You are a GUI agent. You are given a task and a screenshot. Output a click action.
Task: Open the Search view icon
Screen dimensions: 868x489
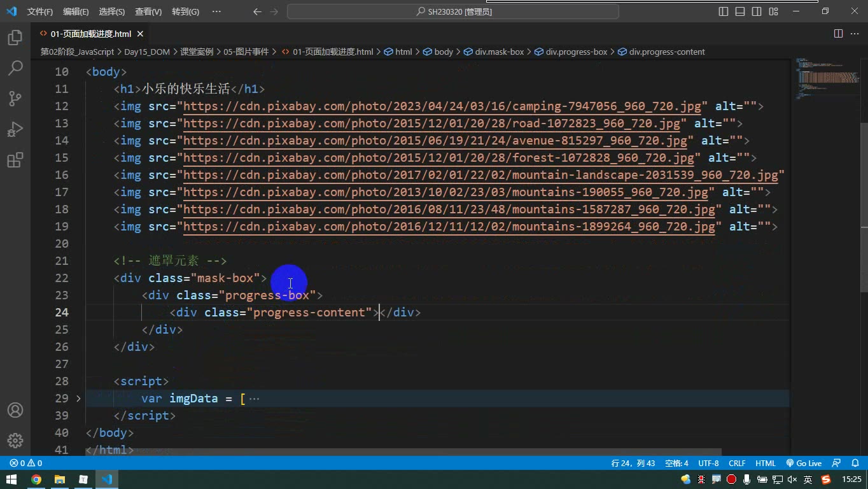coord(15,68)
